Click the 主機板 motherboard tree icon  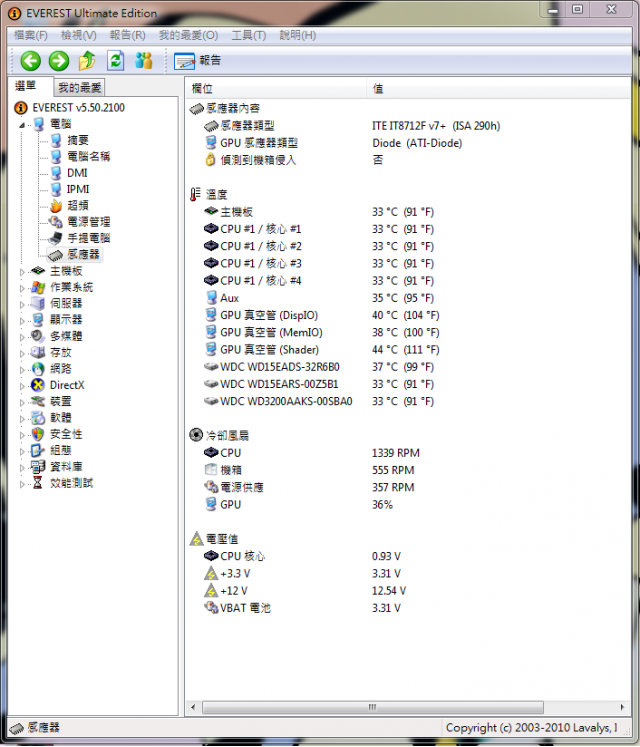point(37,271)
